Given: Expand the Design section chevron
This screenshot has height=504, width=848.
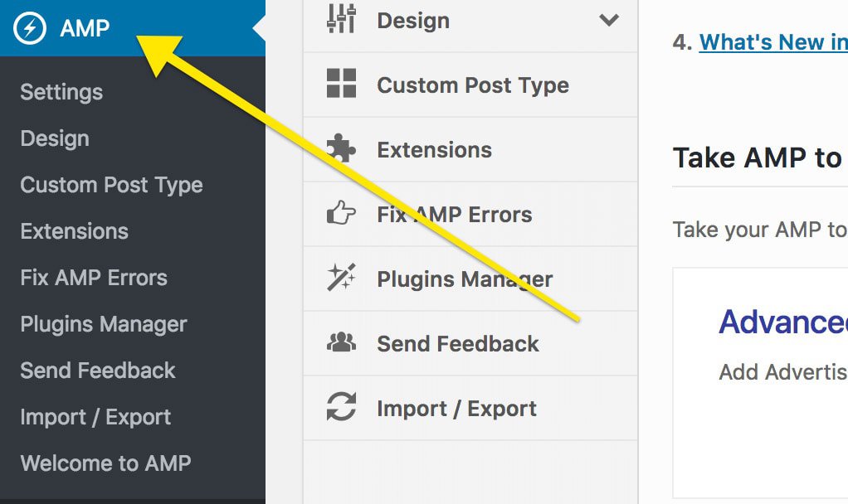Looking at the screenshot, I should coord(609,20).
